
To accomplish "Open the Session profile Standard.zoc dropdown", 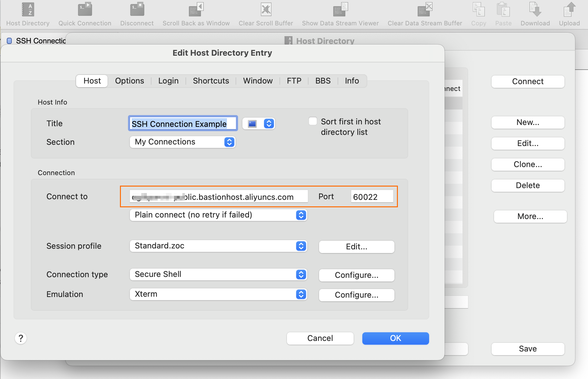I will (x=218, y=246).
